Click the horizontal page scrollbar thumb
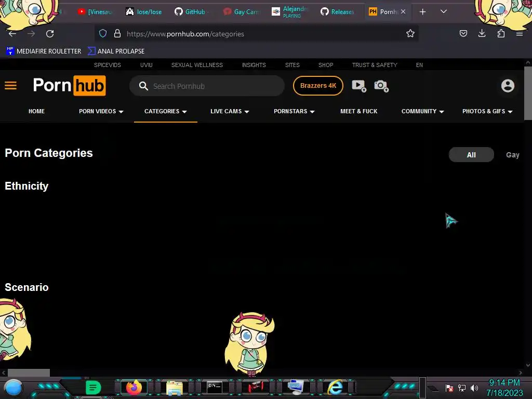Image resolution: width=532 pixels, height=399 pixels. (29, 373)
